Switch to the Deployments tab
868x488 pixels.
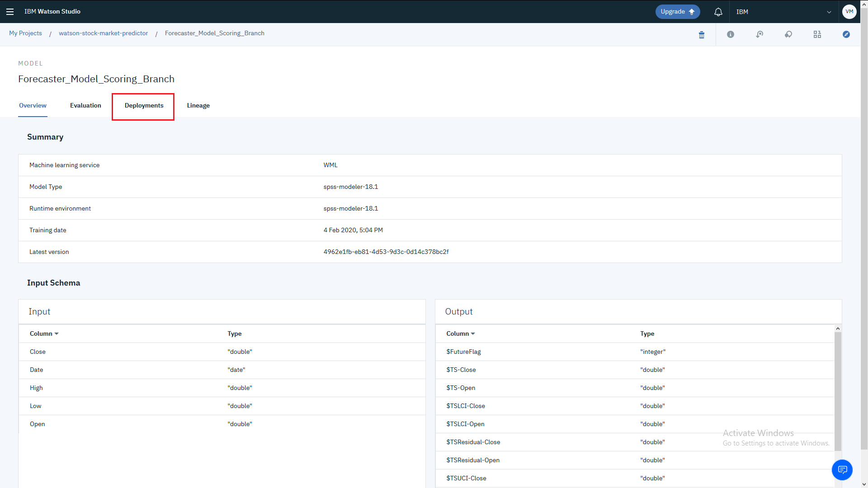(144, 106)
